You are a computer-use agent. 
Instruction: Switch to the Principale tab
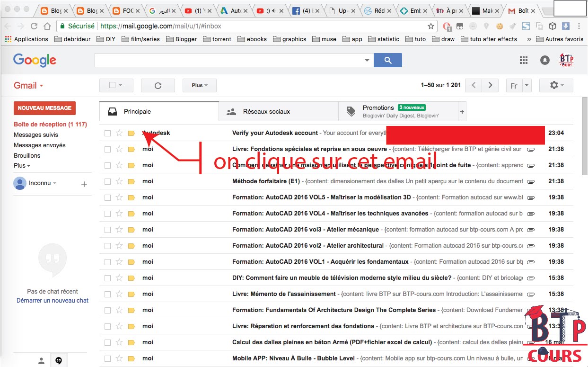tap(159, 112)
